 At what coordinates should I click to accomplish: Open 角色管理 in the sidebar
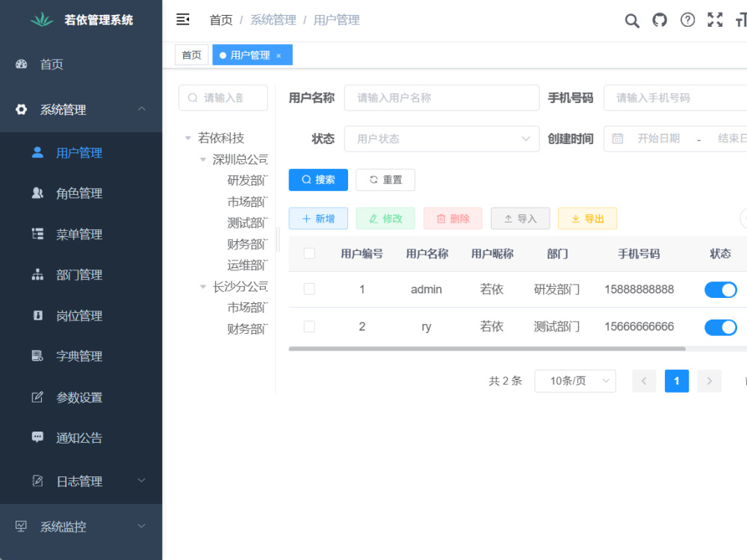coord(81,193)
